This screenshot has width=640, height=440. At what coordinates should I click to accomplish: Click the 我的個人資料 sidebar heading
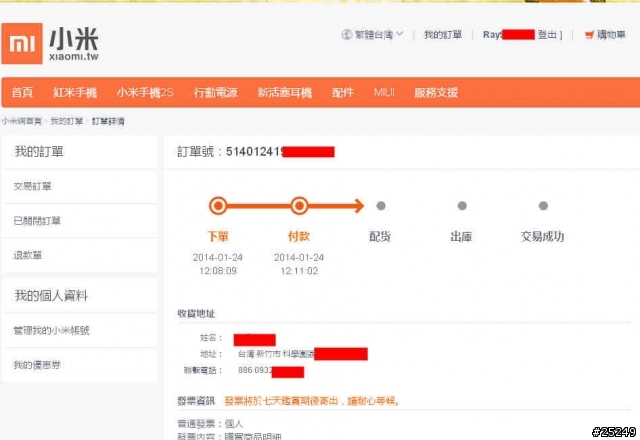[x=51, y=296]
